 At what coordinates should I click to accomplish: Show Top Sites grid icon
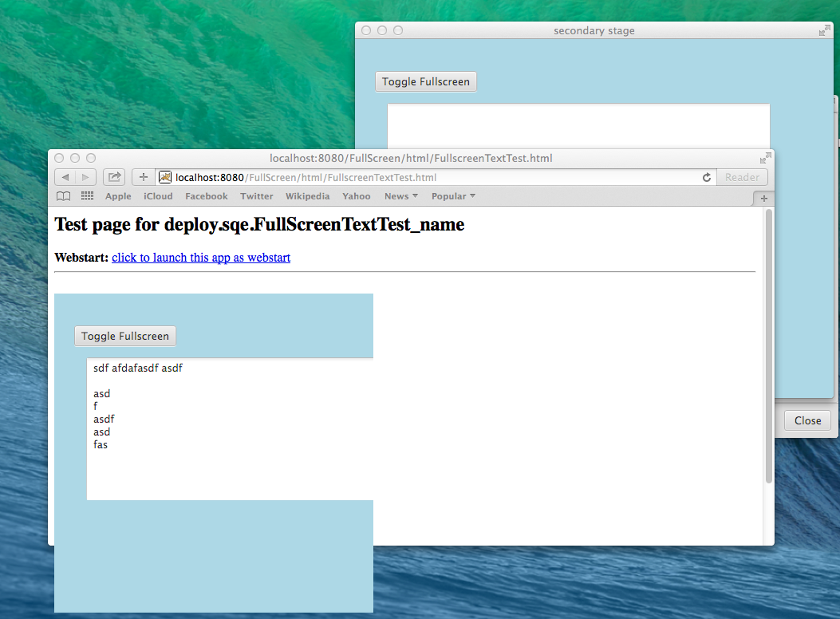87,196
